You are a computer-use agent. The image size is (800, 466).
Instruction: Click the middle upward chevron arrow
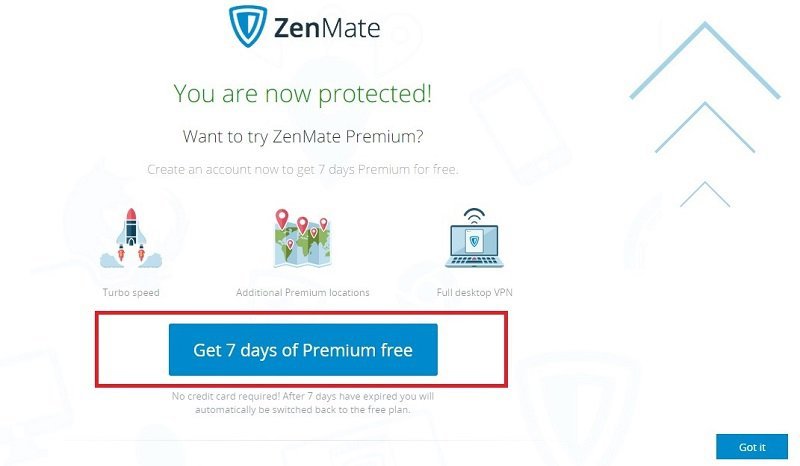click(x=705, y=127)
